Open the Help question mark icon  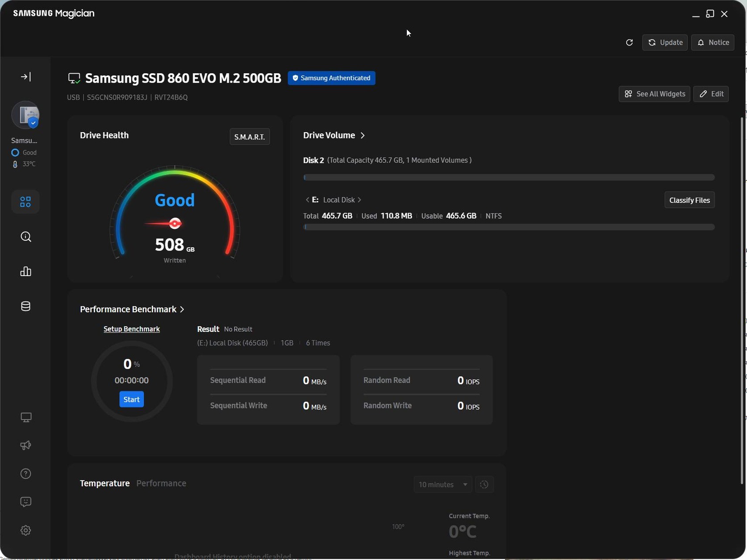point(26,474)
